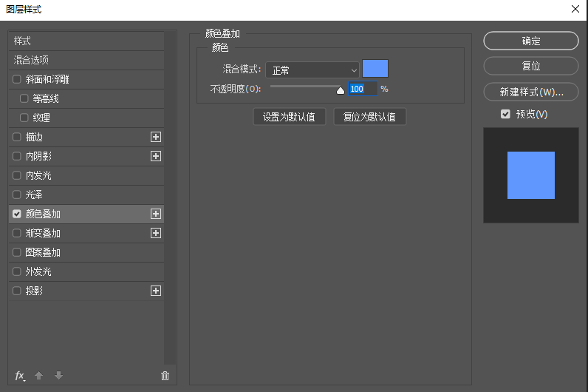The image size is (588, 392).
Task: Add another 投影 effect with plus icon
Action: (156, 291)
